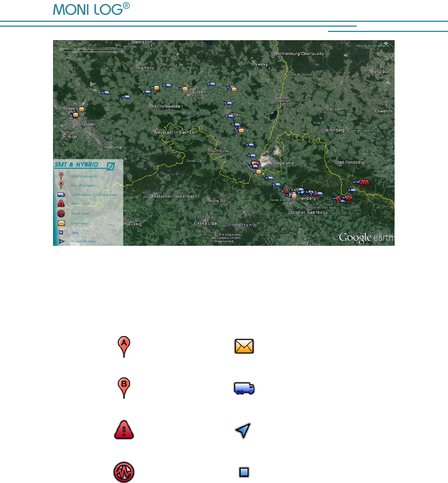The width and height of the screenshot is (448, 483).
Task: Click the Kamenz city label
Action: (x=146, y=68)
